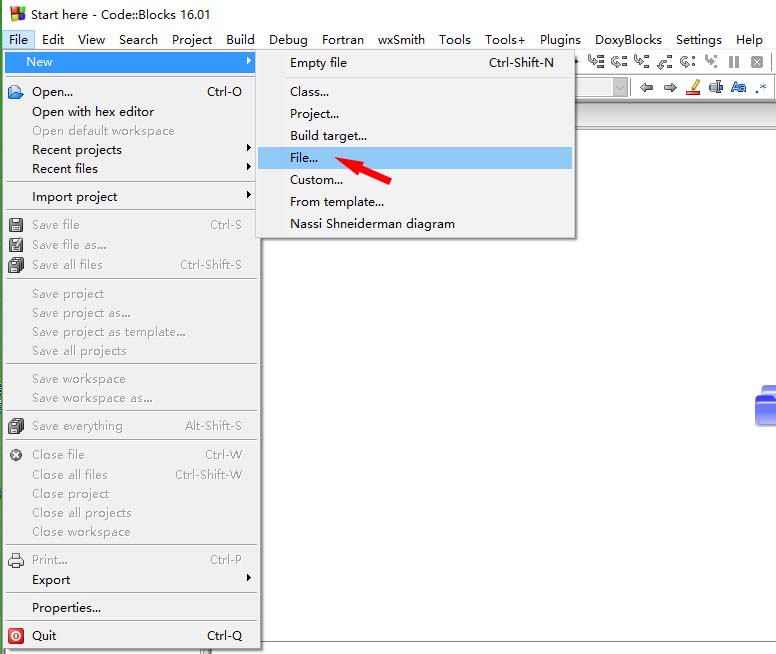This screenshot has height=654, width=776.
Task: Open the File menu in menu bar
Action: click(x=18, y=40)
